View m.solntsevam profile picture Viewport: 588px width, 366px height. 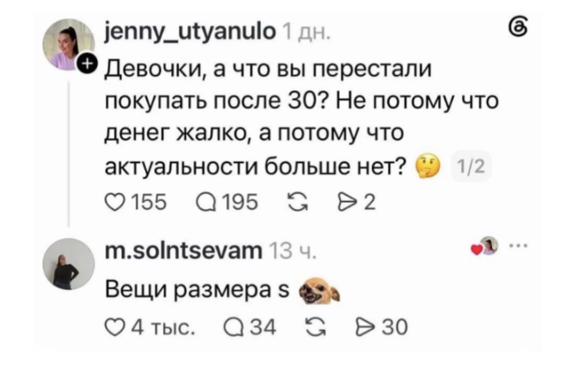pos(68,264)
